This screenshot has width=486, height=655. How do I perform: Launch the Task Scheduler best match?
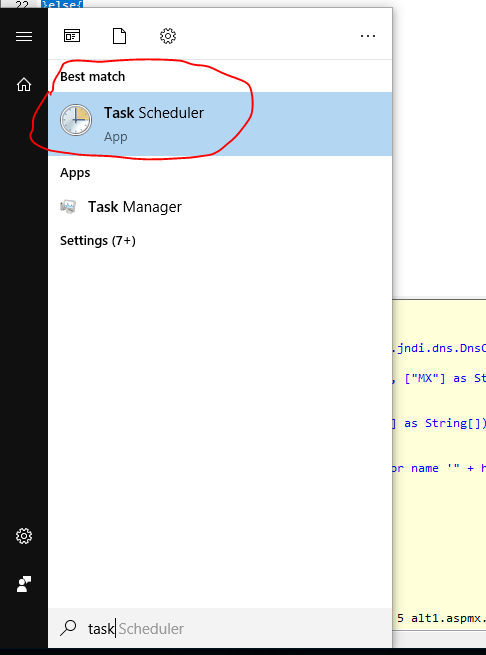[220, 124]
